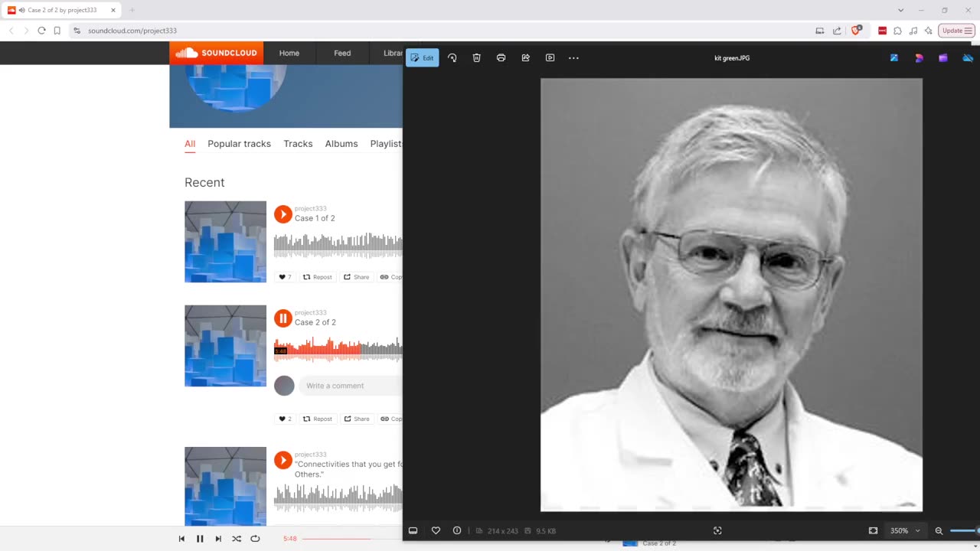Share the Case 1 of 2 track
Screen dimensions: 980x551
click(x=357, y=277)
